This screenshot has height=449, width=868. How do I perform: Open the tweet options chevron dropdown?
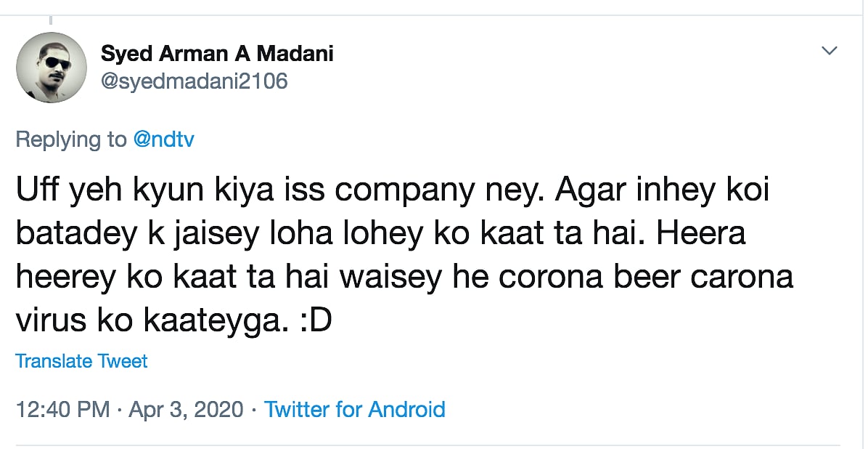click(829, 51)
